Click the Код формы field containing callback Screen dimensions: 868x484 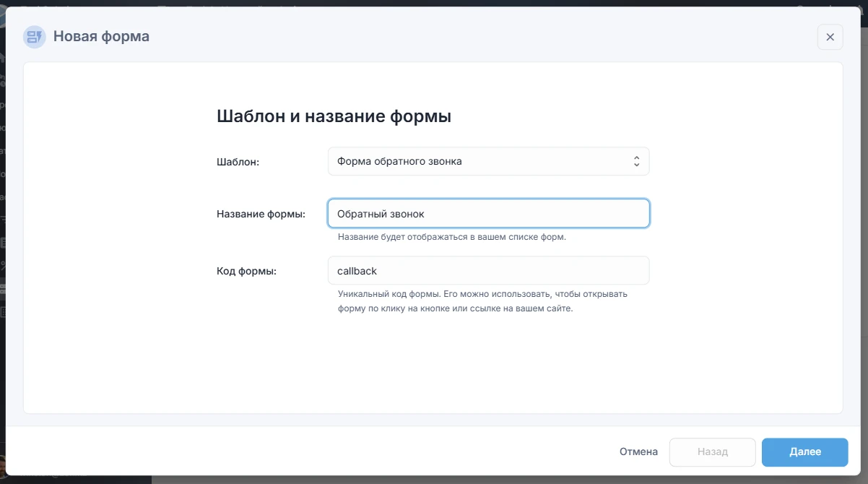tap(488, 270)
